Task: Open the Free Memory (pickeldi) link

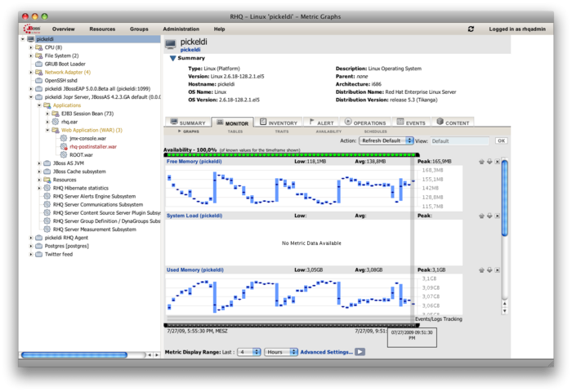Action: (194, 162)
